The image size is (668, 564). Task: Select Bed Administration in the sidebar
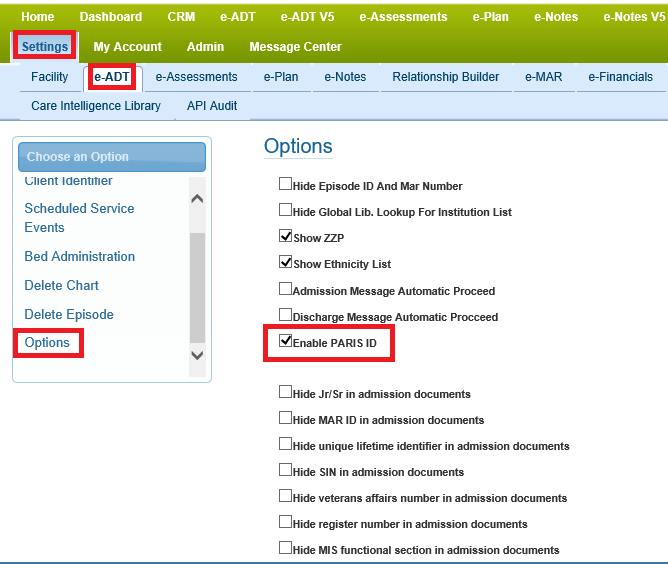coord(79,257)
